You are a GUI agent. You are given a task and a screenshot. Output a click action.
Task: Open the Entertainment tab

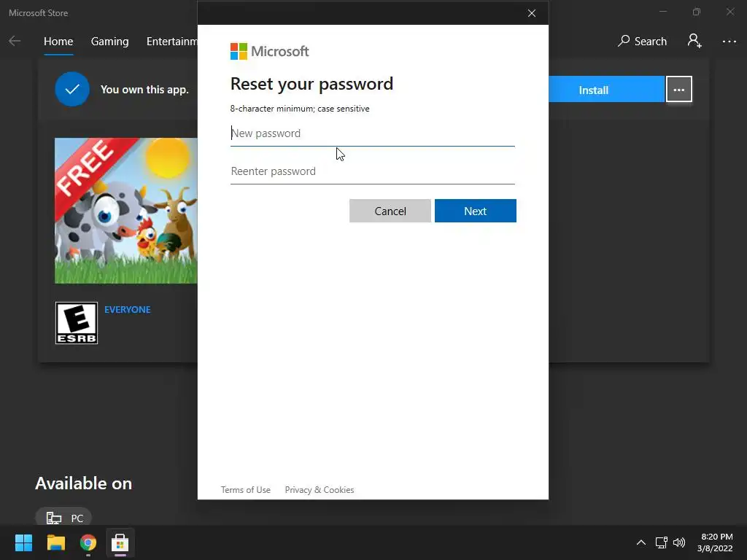[x=172, y=42]
